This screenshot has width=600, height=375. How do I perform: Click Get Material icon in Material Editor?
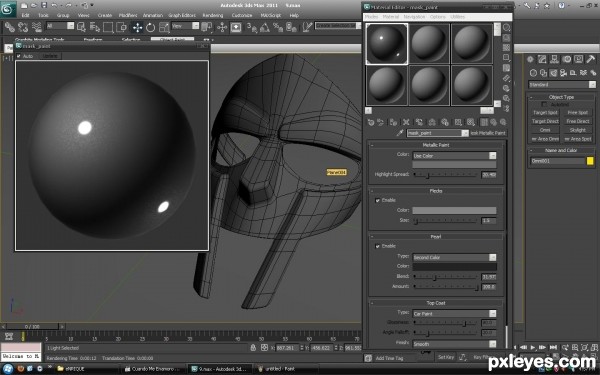click(x=370, y=122)
